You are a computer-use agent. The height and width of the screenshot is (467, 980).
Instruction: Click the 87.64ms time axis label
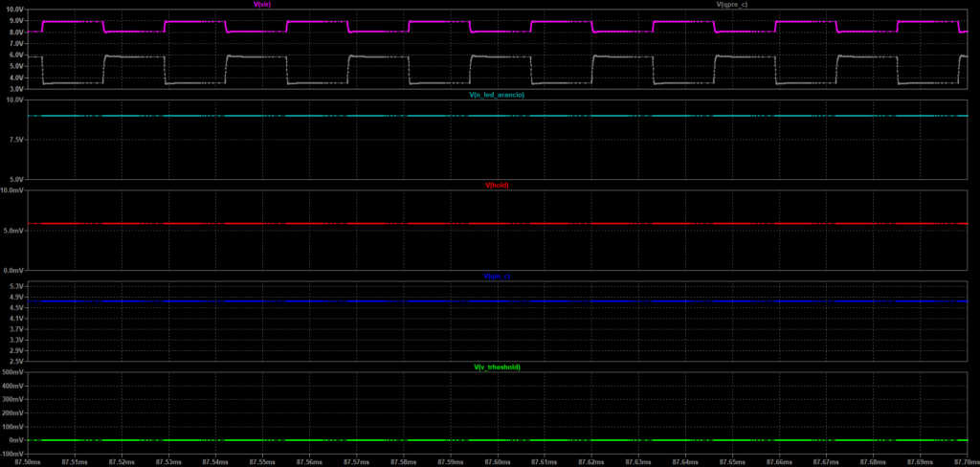pos(685,462)
